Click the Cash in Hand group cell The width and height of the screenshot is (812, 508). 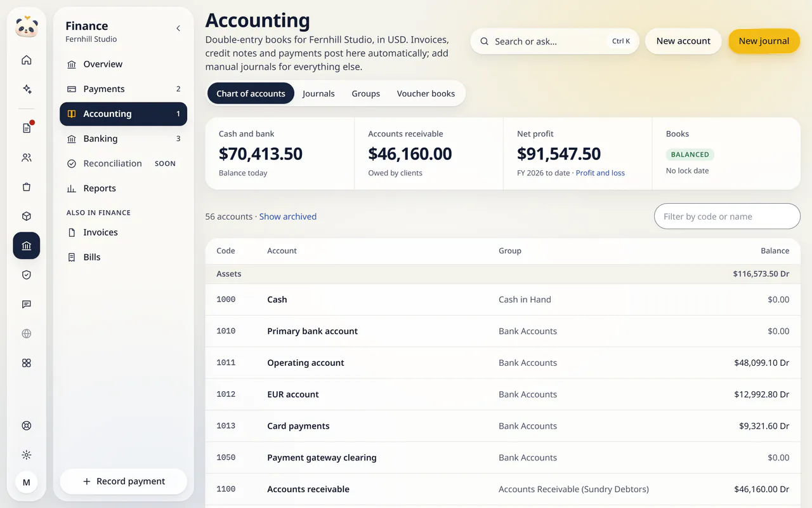pyautogui.click(x=525, y=300)
